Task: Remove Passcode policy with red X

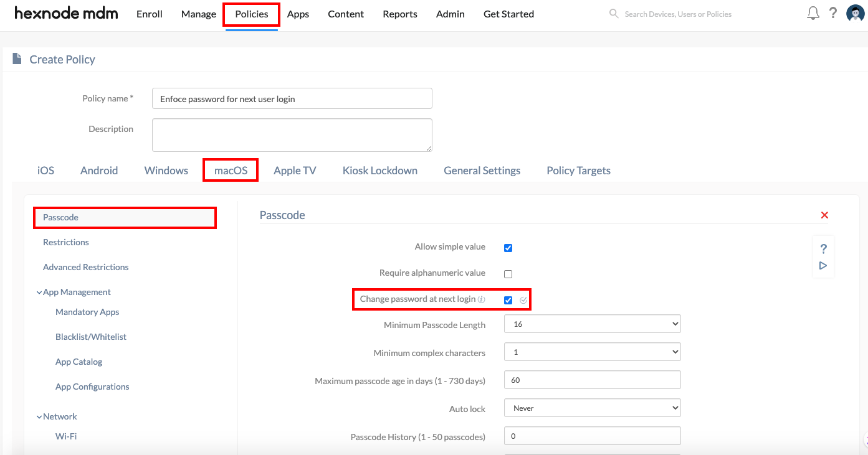Action: 824,215
